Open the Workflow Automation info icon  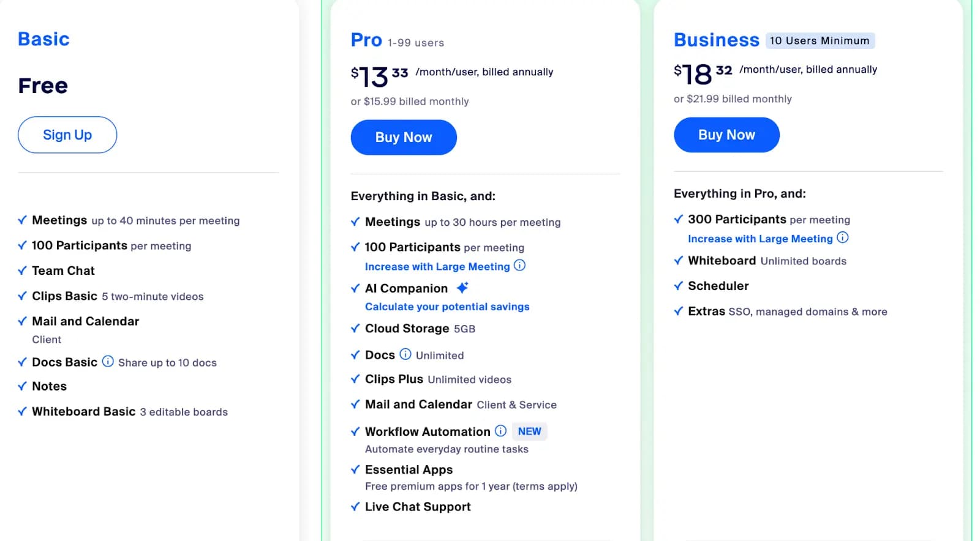[501, 431]
